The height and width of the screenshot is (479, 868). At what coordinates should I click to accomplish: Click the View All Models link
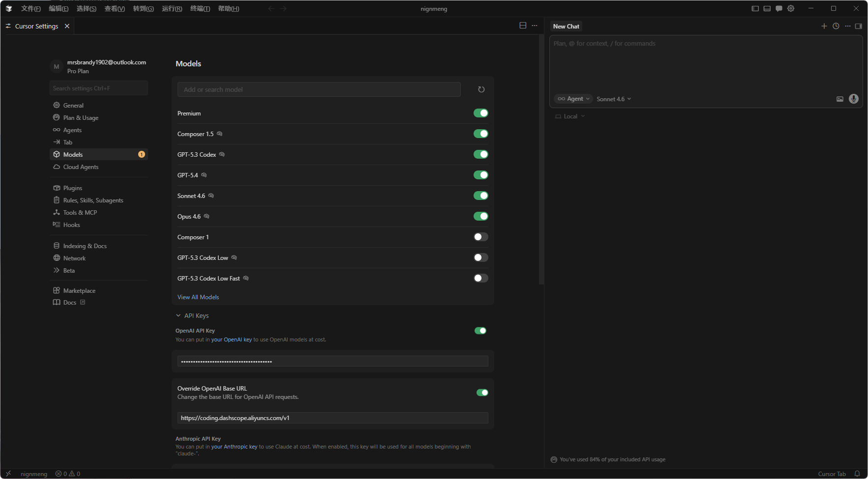[x=198, y=297]
